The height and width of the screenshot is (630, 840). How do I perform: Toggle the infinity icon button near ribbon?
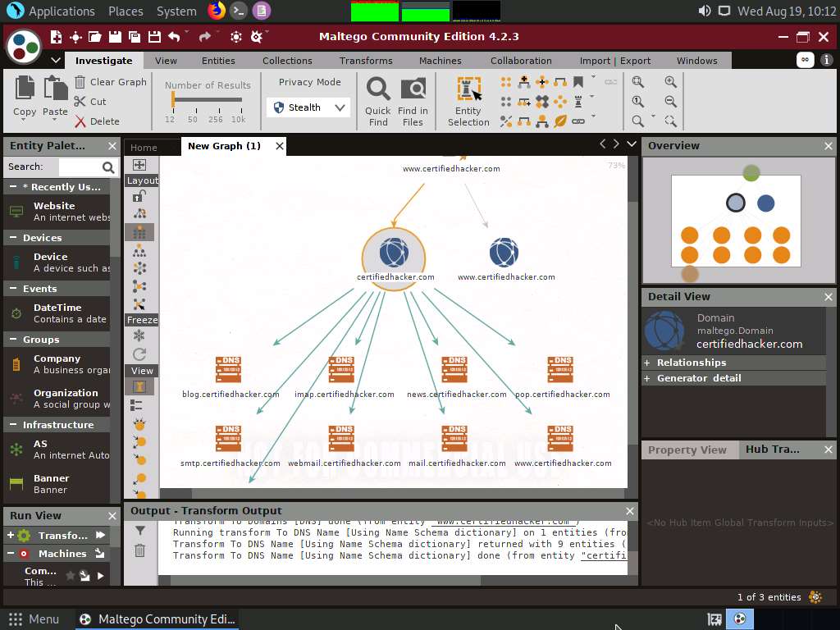806,60
